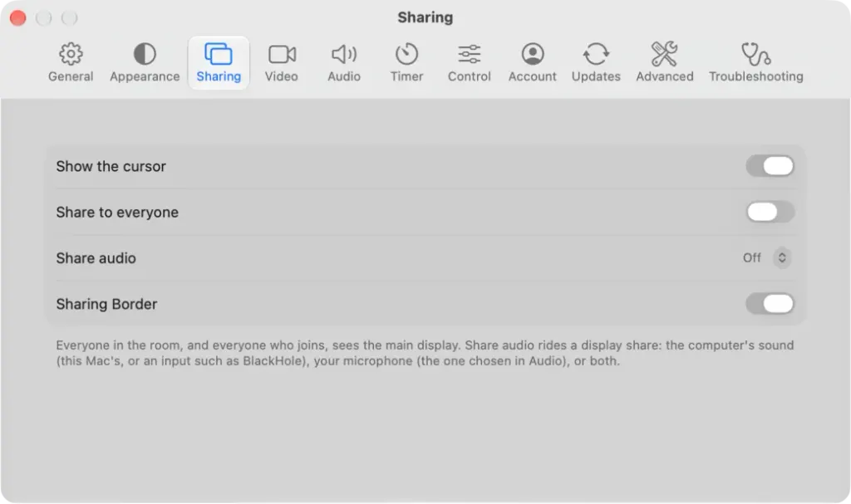The image size is (851, 504).
Task: Open the Video camera icon
Action: point(282,54)
